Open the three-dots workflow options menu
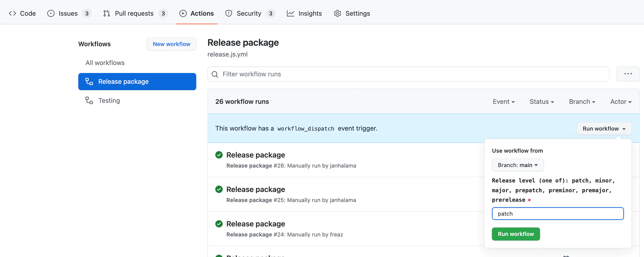 (628, 74)
